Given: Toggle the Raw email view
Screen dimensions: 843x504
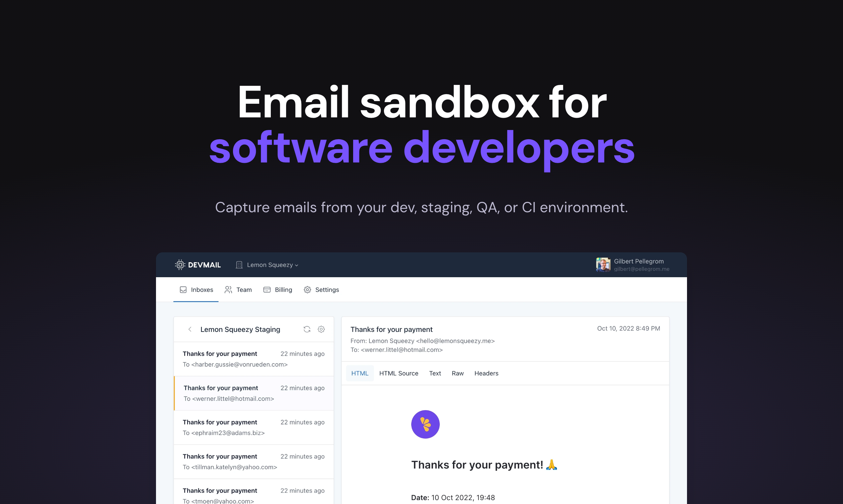Looking at the screenshot, I should click(458, 373).
